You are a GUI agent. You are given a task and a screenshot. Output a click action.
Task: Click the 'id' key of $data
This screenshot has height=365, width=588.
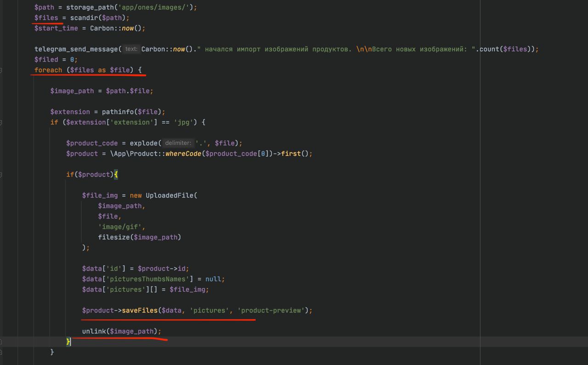(x=114, y=268)
